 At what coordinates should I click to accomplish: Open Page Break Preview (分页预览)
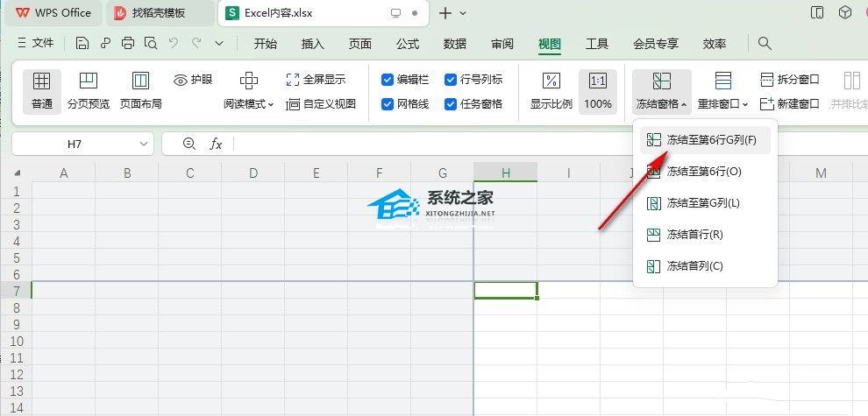tap(89, 91)
